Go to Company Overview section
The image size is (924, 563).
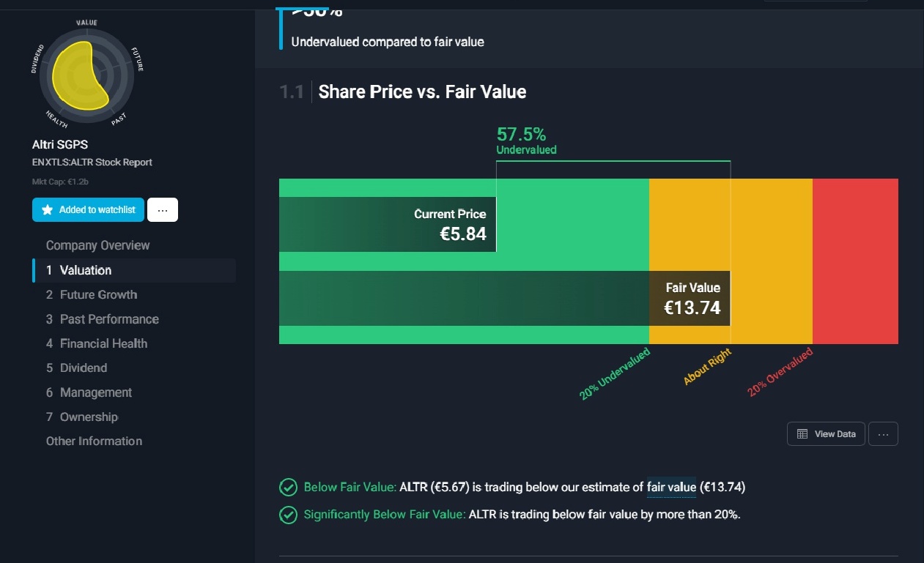click(97, 245)
